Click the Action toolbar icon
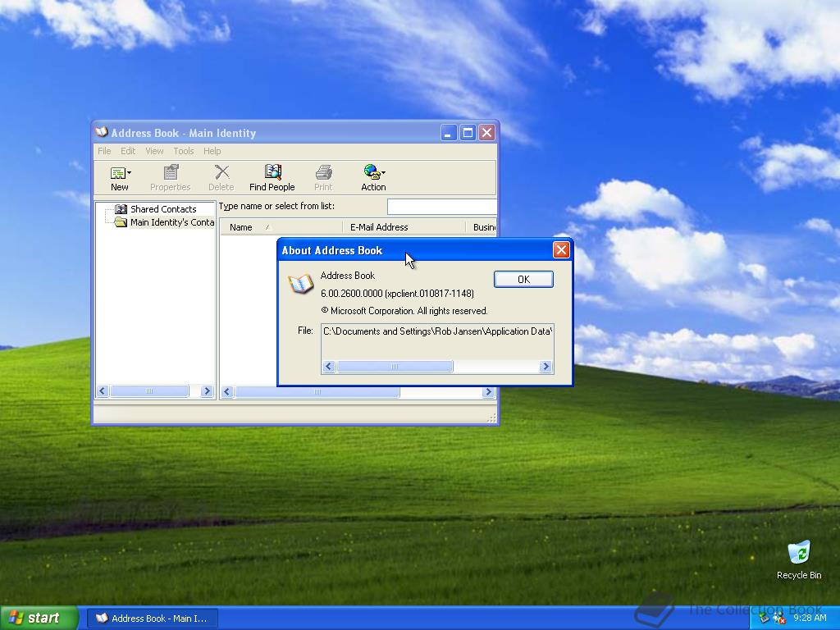Screen dimensions: 840x630 click(x=372, y=172)
